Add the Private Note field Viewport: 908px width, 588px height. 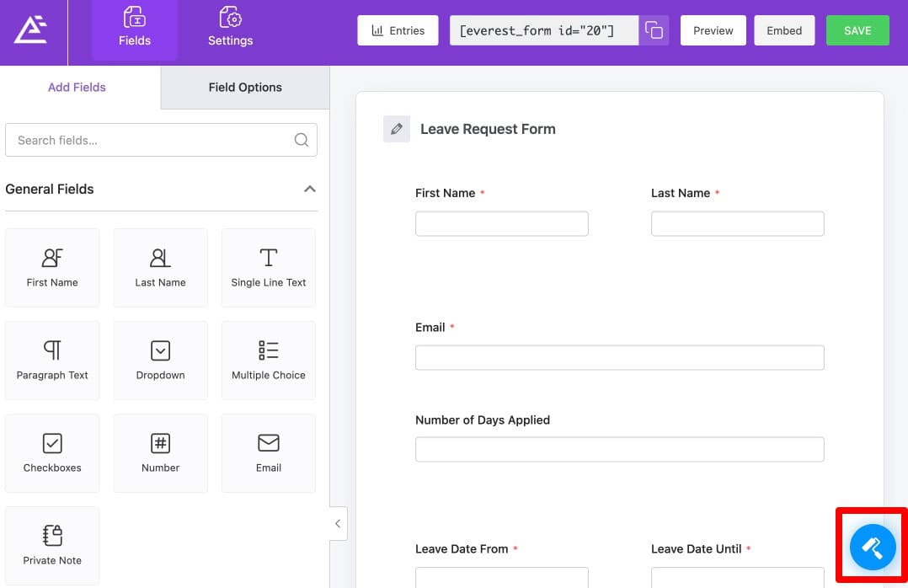pyautogui.click(x=52, y=546)
